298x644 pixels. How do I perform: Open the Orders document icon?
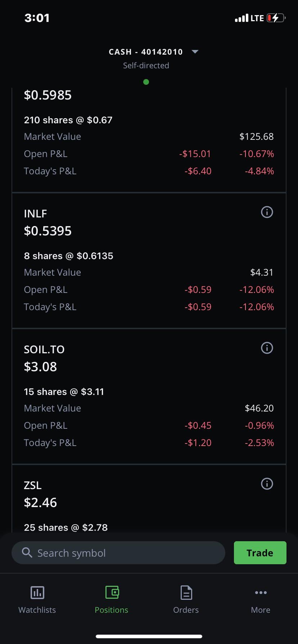click(x=186, y=592)
